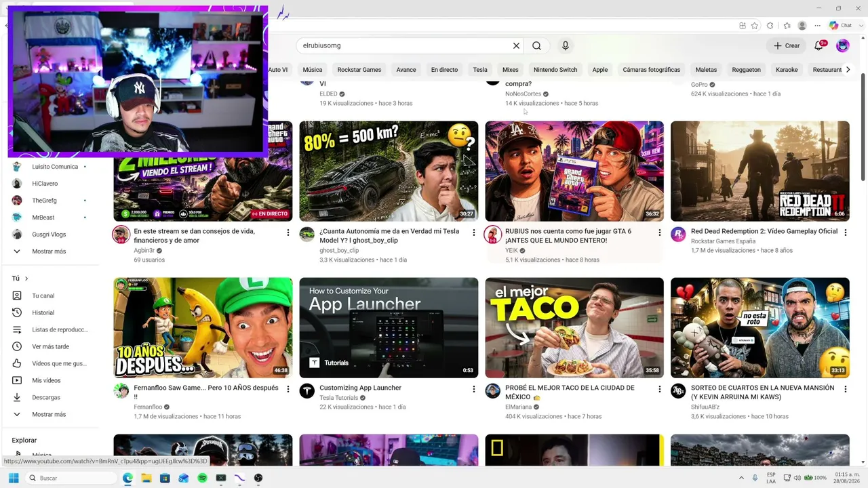Select the Cámaras fotográficas category chip
The image size is (868, 488).
point(652,70)
